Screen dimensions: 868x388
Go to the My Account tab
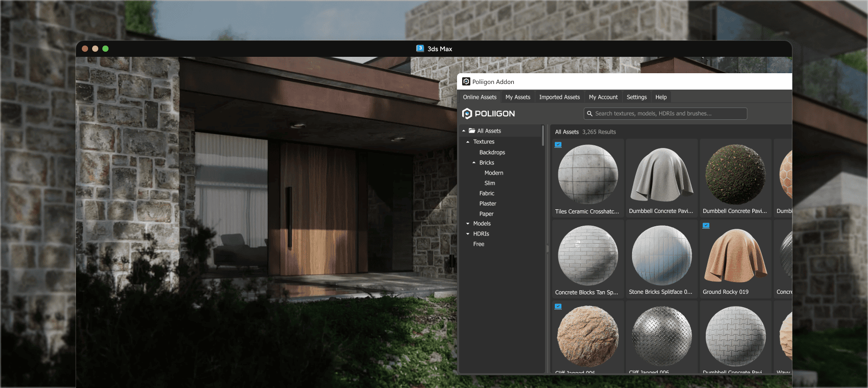tap(603, 97)
